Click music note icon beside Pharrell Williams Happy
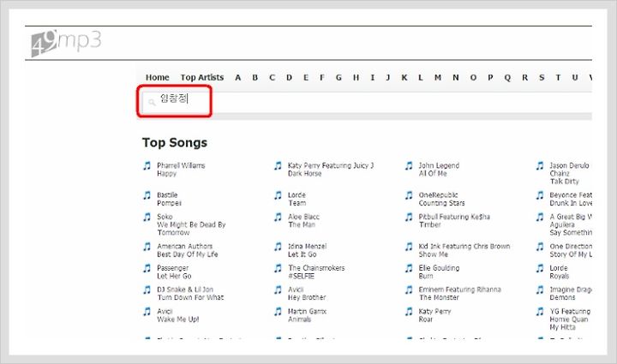The height and width of the screenshot is (364, 617). click(147, 165)
